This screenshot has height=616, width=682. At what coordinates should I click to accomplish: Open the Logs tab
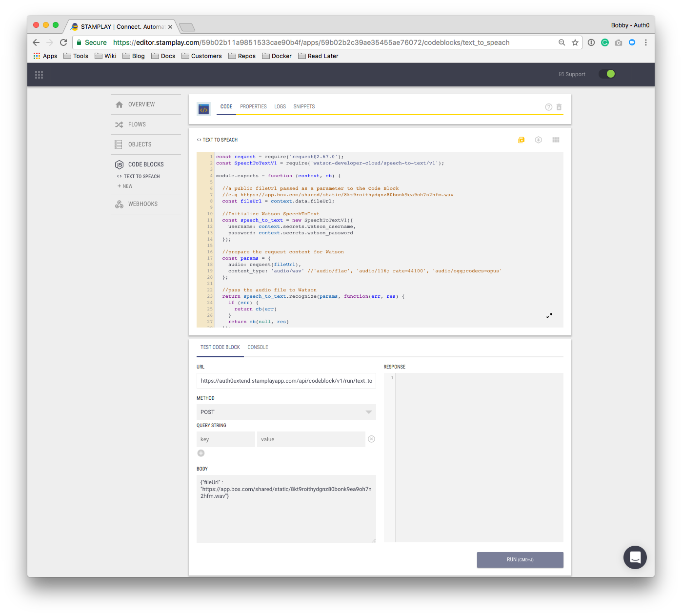(280, 106)
